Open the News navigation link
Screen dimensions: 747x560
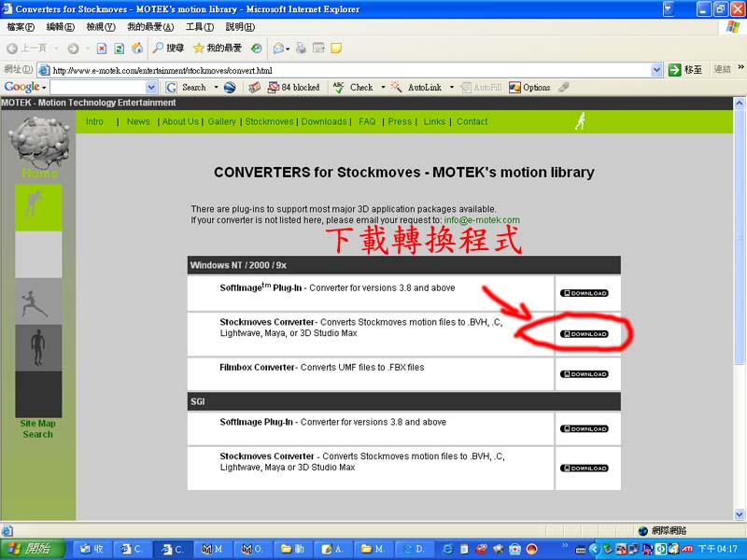click(138, 121)
